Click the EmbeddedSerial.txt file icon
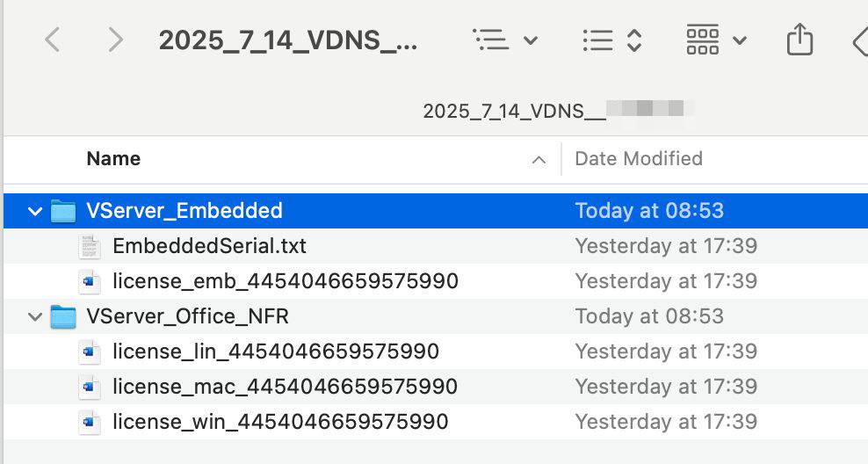The image size is (868, 464). [89, 246]
